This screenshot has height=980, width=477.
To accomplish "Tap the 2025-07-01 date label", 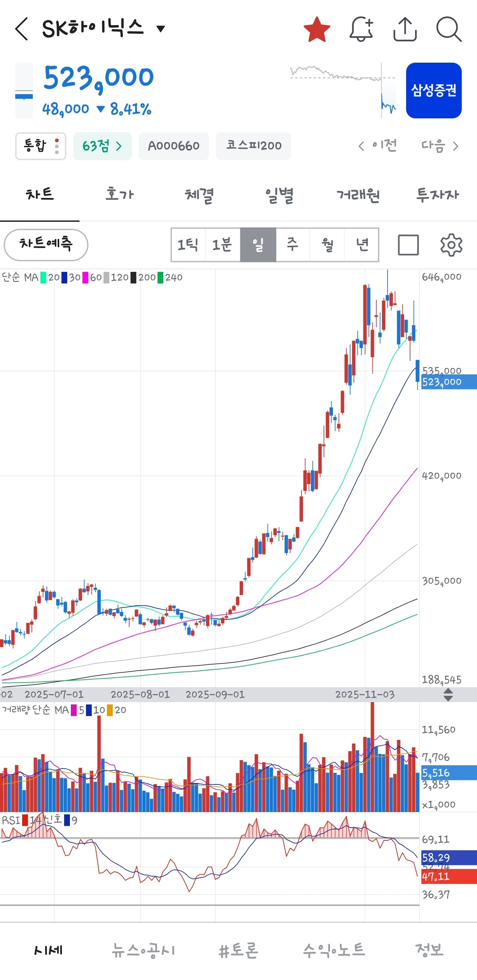I will pos(54,695).
